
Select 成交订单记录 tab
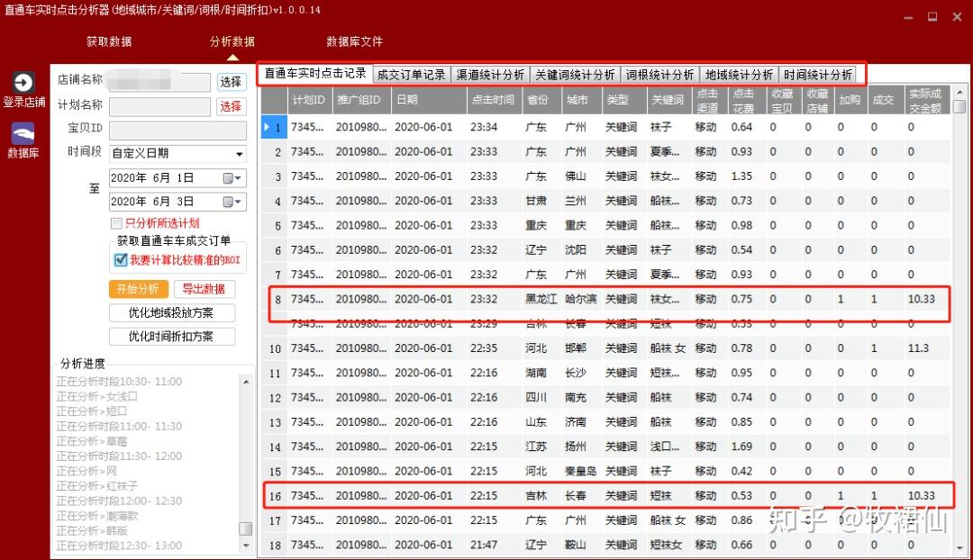(412, 75)
